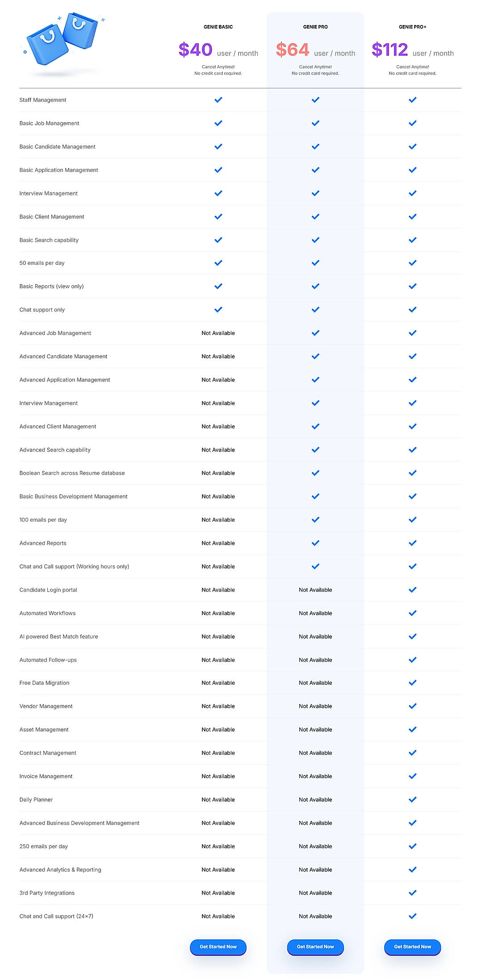Click Genie Basic Not Available for 100 emails per day
The width and height of the screenshot is (478, 980).
[218, 520]
